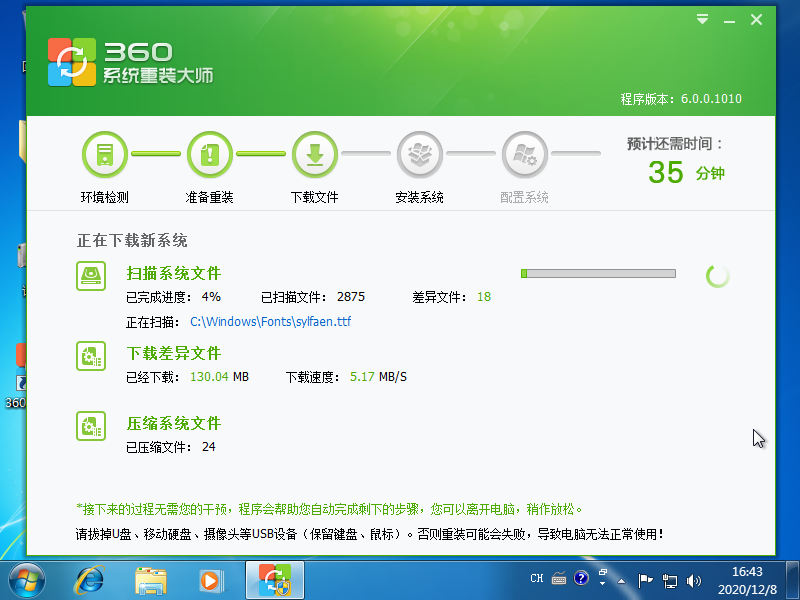This screenshot has width=800, height=600.
Task: Open the volume speaker tray icon
Action: [x=694, y=581]
